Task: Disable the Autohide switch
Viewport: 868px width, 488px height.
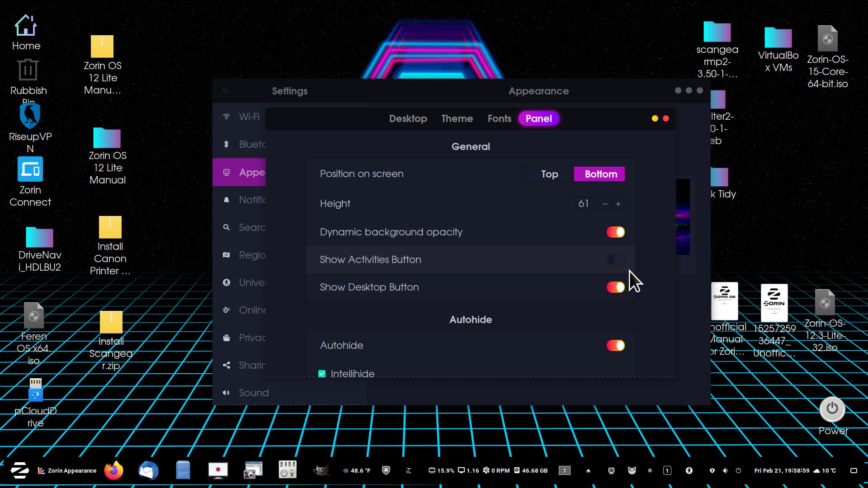Action: [x=615, y=345]
